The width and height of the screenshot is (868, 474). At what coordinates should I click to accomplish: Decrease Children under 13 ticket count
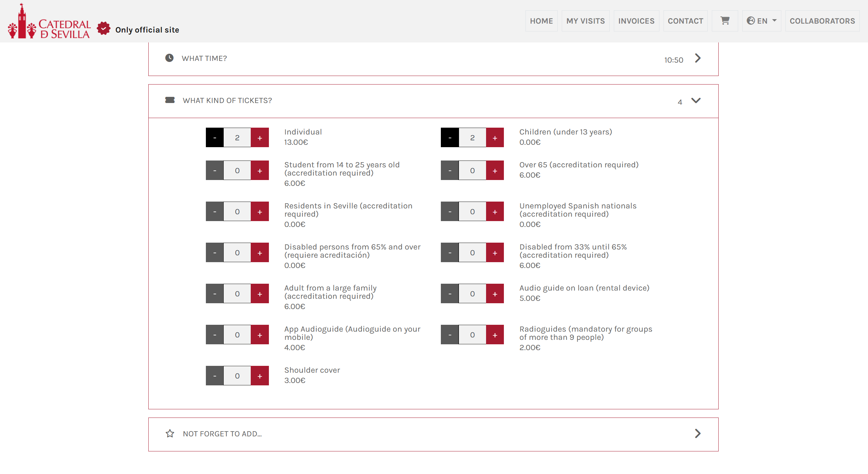pyautogui.click(x=450, y=138)
